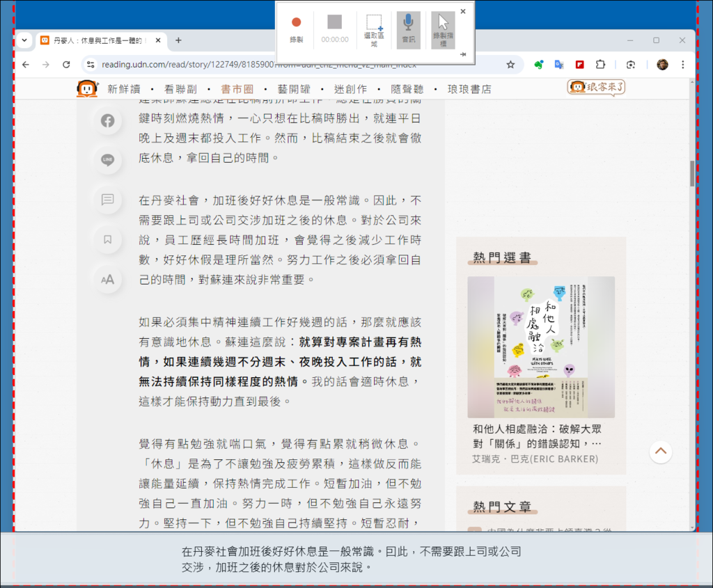This screenshot has width=713, height=588.
Task: Click the 琅客來了 badge button
Action: coord(596,87)
